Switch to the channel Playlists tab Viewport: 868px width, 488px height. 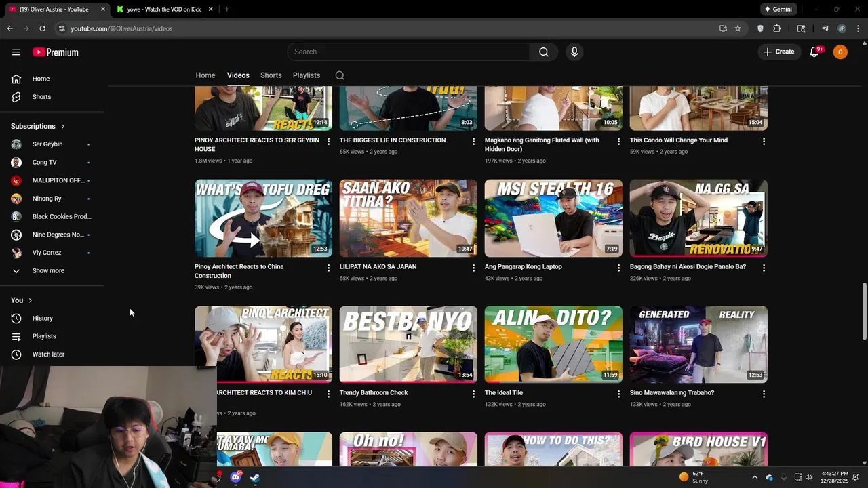[307, 75]
